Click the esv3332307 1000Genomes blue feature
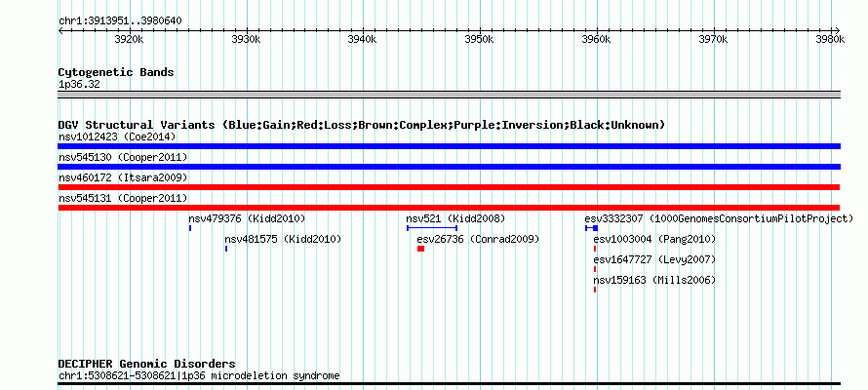This screenshot has height=390, width=868. coord(592,228)
